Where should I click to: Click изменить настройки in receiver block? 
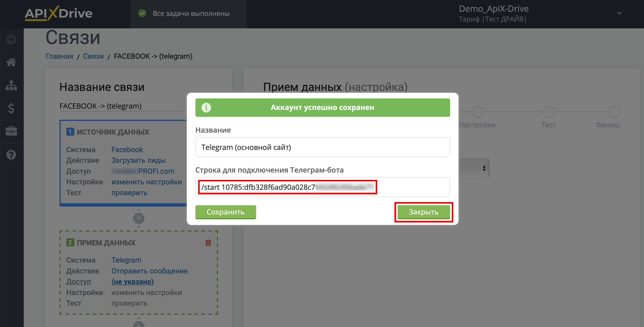click(147, 293)
